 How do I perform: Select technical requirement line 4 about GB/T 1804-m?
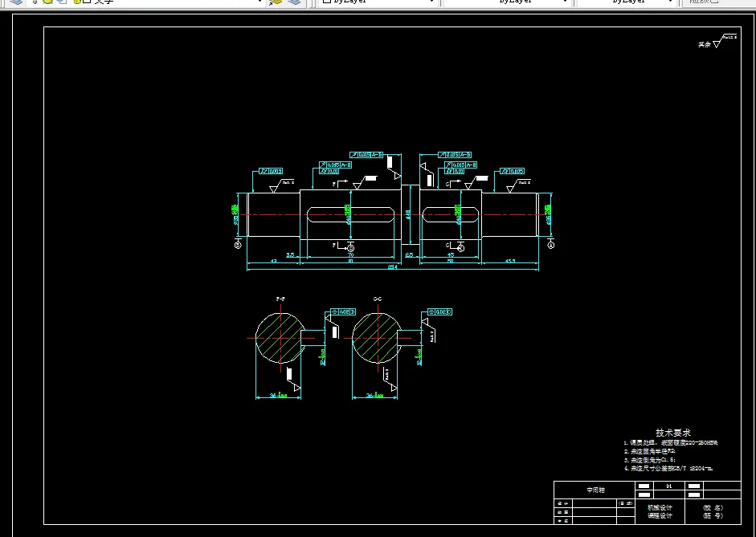coord(668,468)
